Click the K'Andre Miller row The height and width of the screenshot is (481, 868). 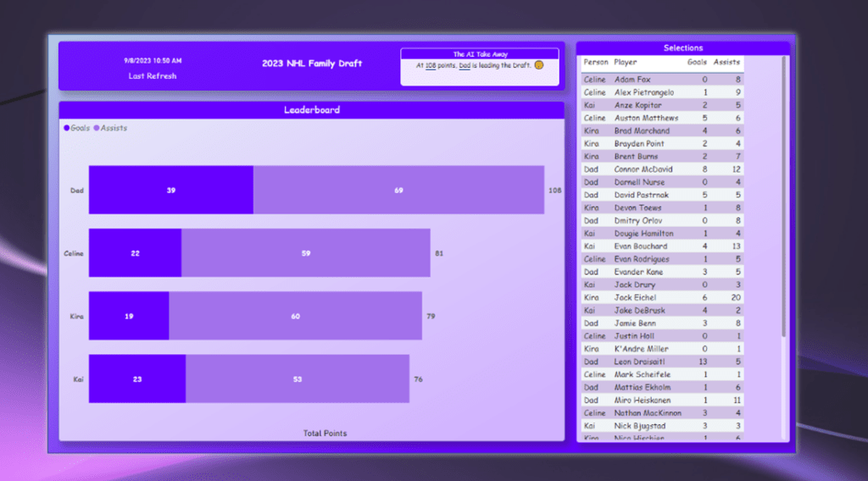[x=663, y=349]
